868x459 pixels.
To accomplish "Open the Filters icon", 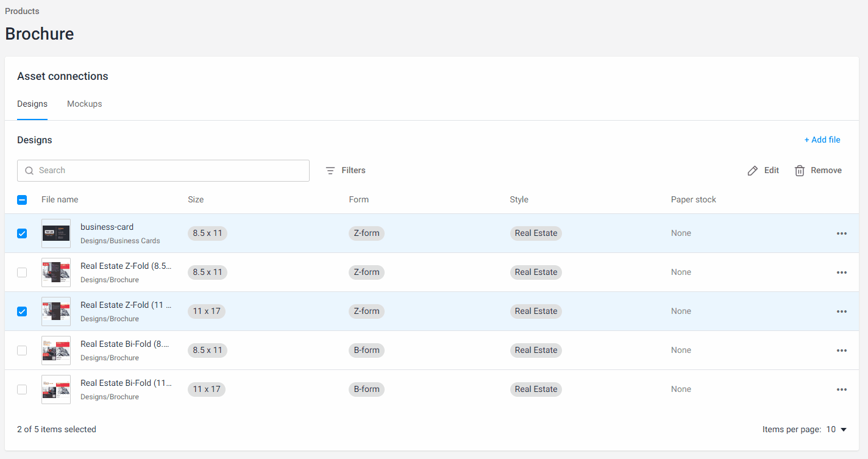I will point(330,171).
